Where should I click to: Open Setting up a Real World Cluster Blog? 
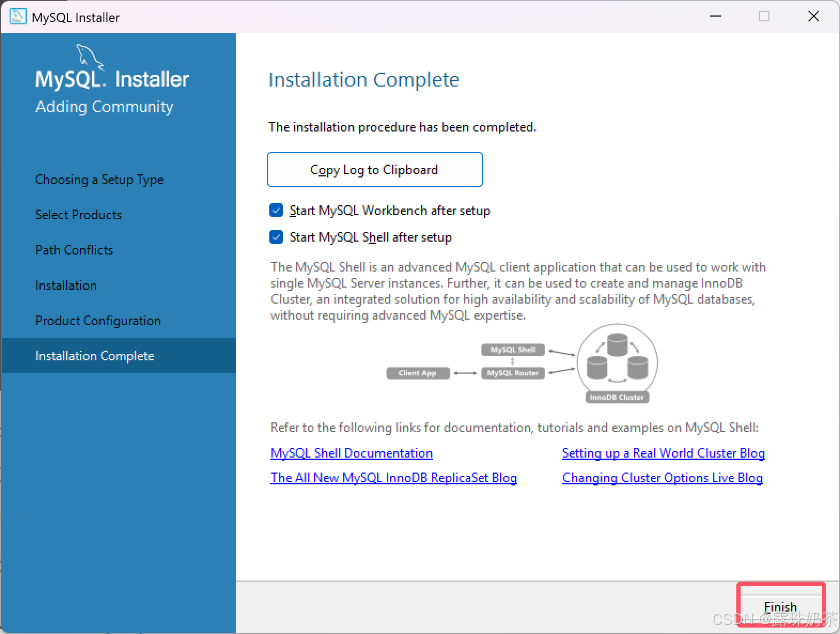tap(664, 453)
